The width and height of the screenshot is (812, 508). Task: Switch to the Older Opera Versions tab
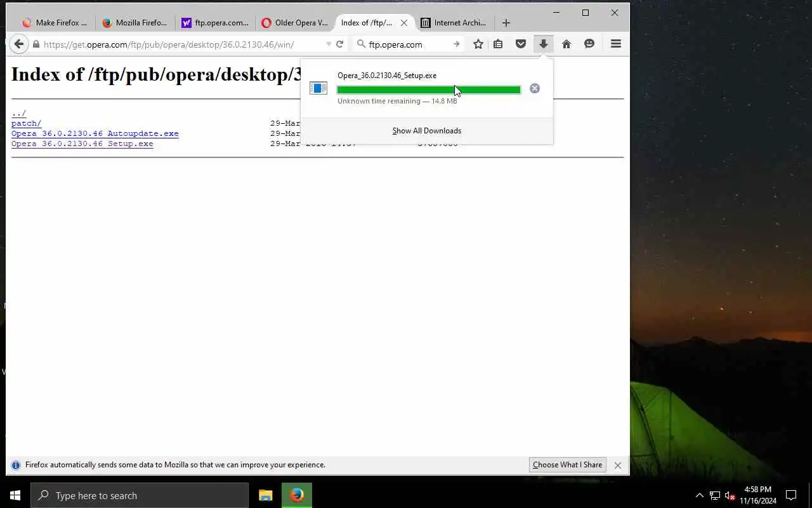pos(295,23)
